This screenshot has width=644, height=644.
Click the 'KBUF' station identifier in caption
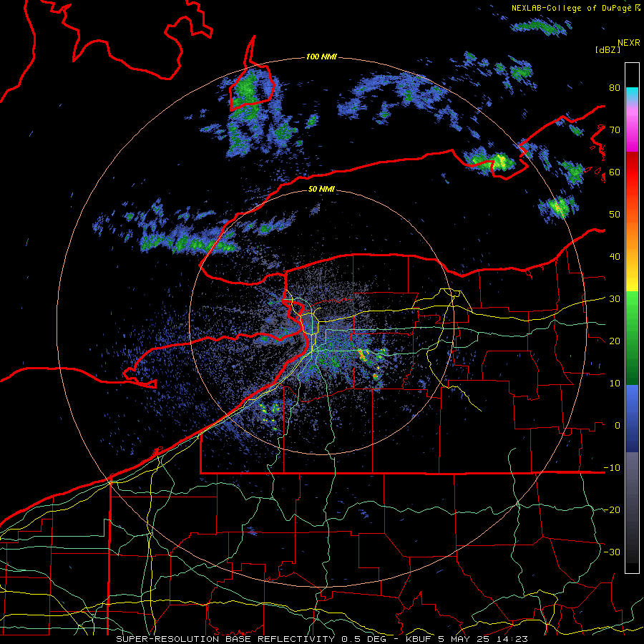pos(419,639)
